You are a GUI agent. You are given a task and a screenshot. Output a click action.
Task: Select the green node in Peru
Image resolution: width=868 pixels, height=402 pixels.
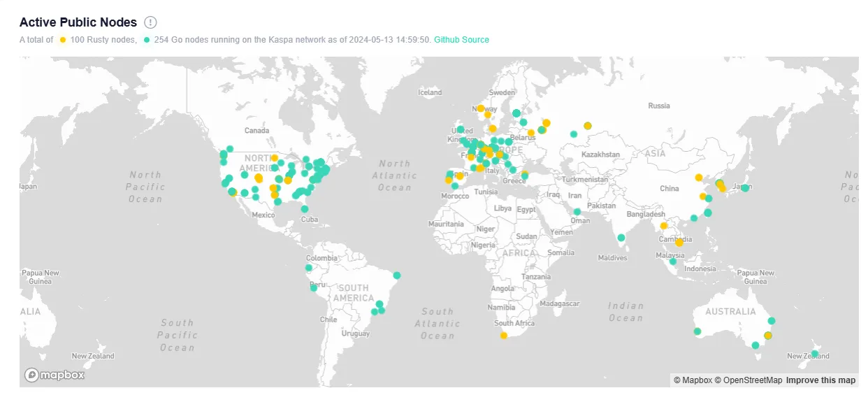pyautogui.click(x=314, y=288)
